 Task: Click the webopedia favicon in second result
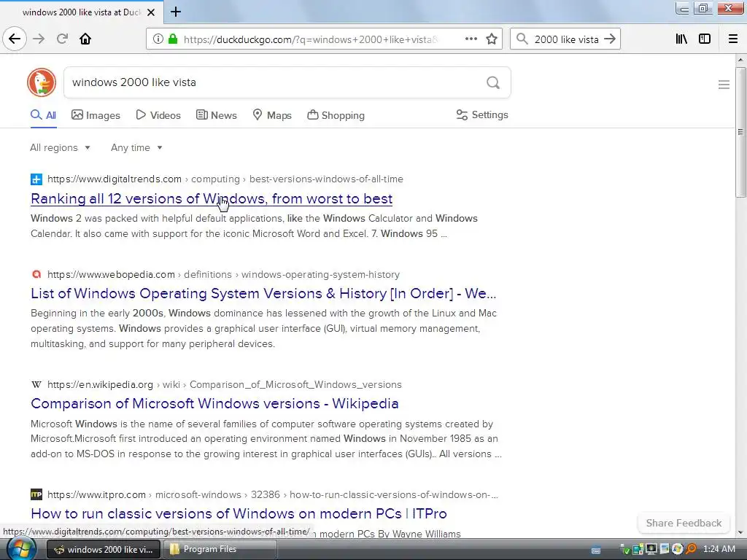click(36, 275)
